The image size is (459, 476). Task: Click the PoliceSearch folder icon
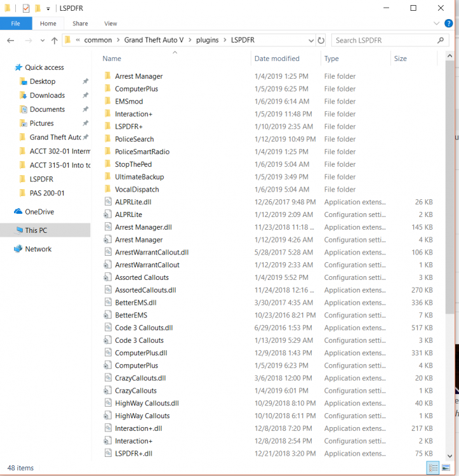(x=108, y=139)
